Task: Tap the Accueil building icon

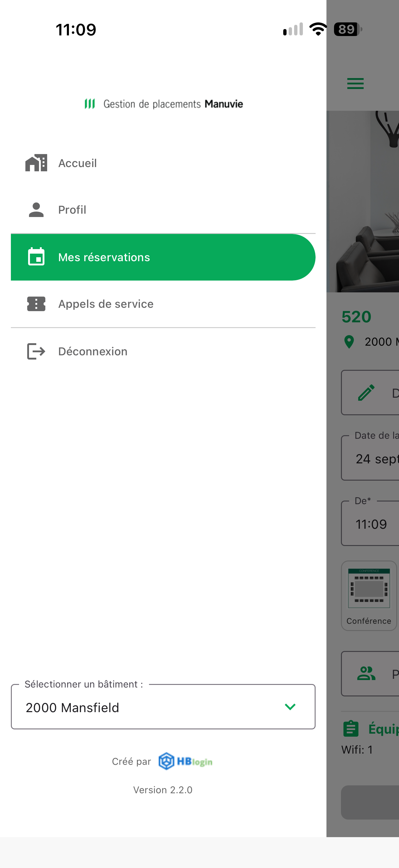Action: pos(36,163)
